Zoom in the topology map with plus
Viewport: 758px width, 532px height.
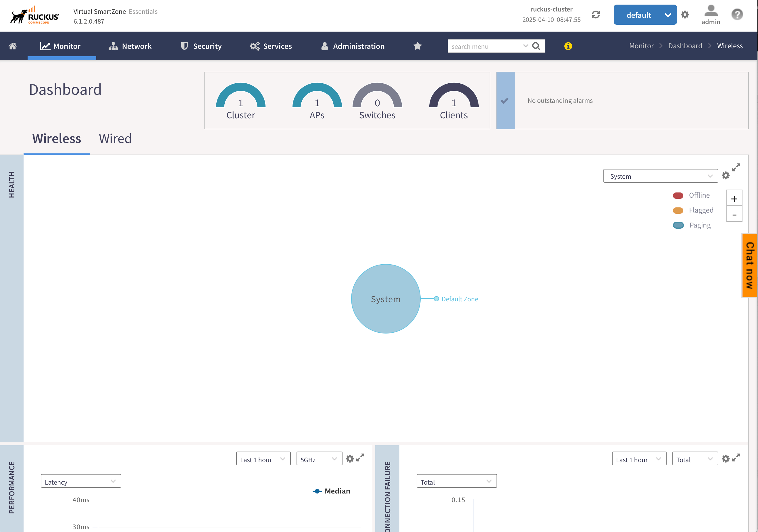tap(734, 199)
